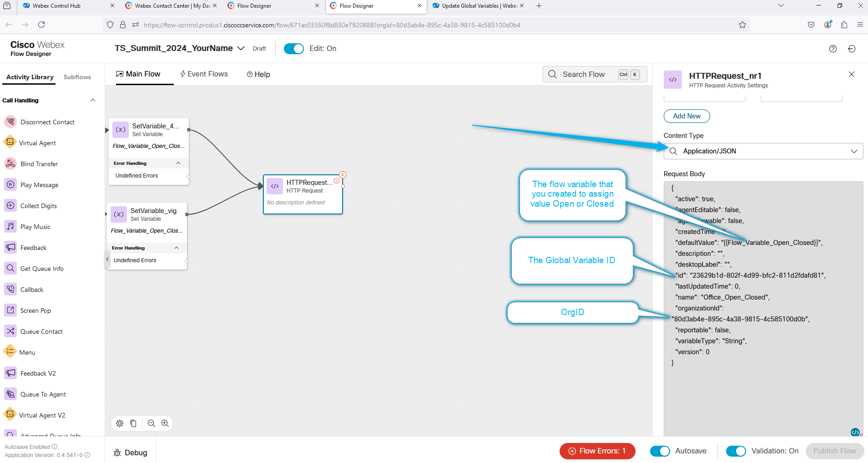Click the Virtual Agent V2 icon
The height and width of the screenshot is (463, 868).
(x=10, y=415)
